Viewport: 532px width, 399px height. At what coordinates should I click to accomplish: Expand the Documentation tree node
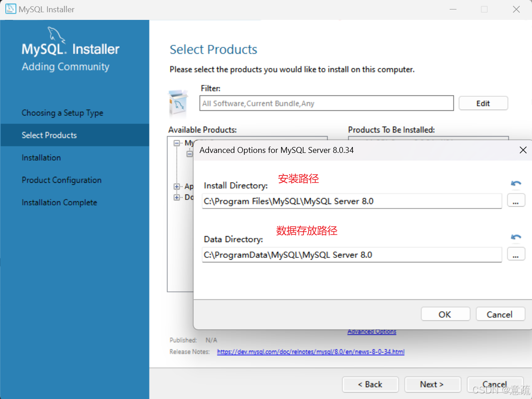[x=177, y=197]
